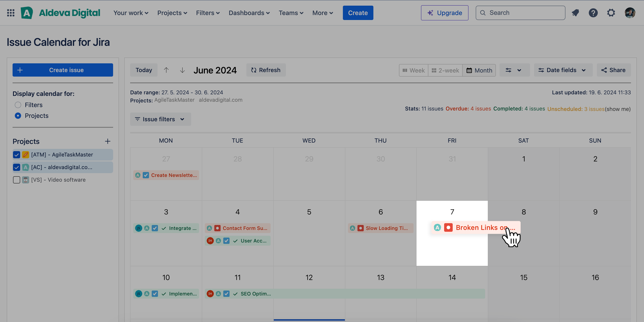
Task: Click the assignee avatar on Implemen... issue
Action: (x=139, y=294)
